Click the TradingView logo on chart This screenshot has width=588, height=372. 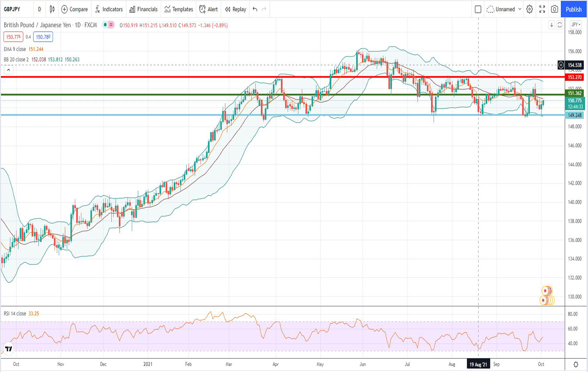pos(8,349)
